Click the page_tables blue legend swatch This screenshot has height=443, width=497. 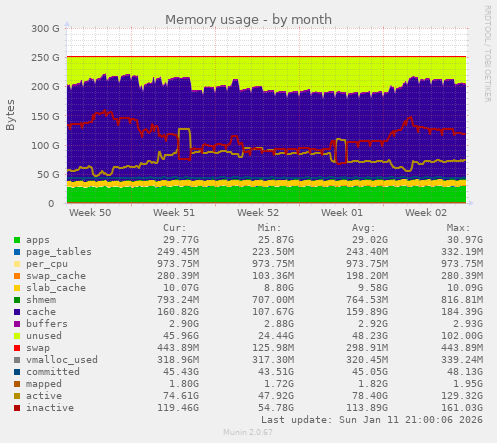17,252
